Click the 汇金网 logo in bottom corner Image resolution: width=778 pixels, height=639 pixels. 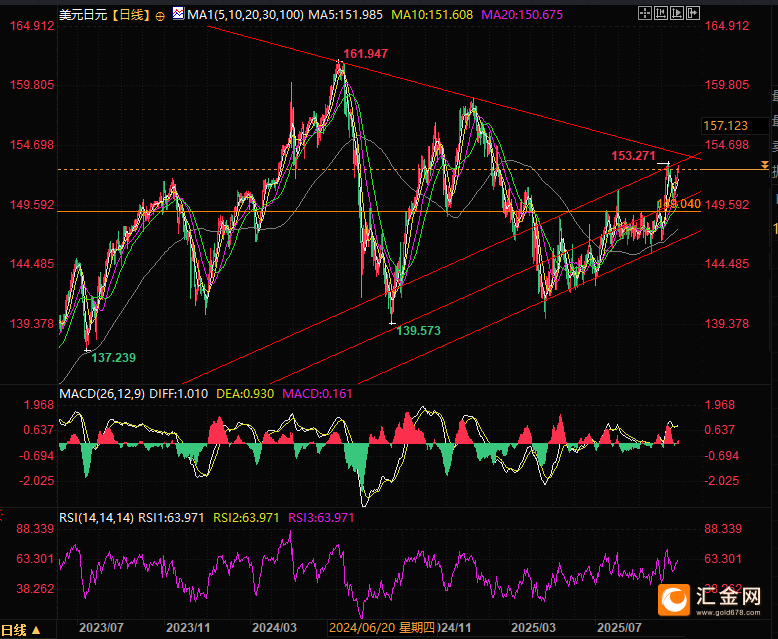point(714,601)
